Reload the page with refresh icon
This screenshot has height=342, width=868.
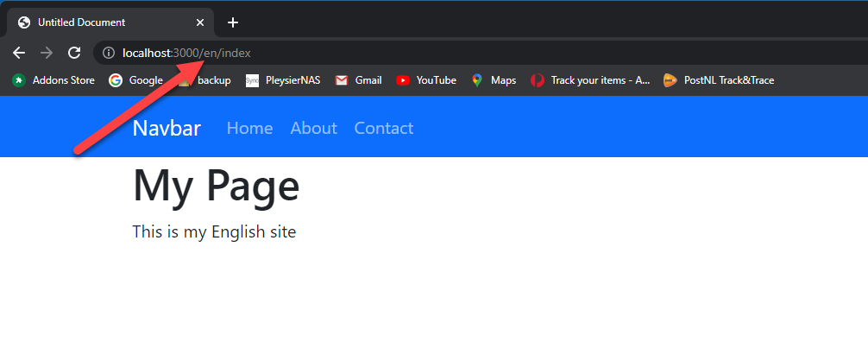[x=74, y=54]
